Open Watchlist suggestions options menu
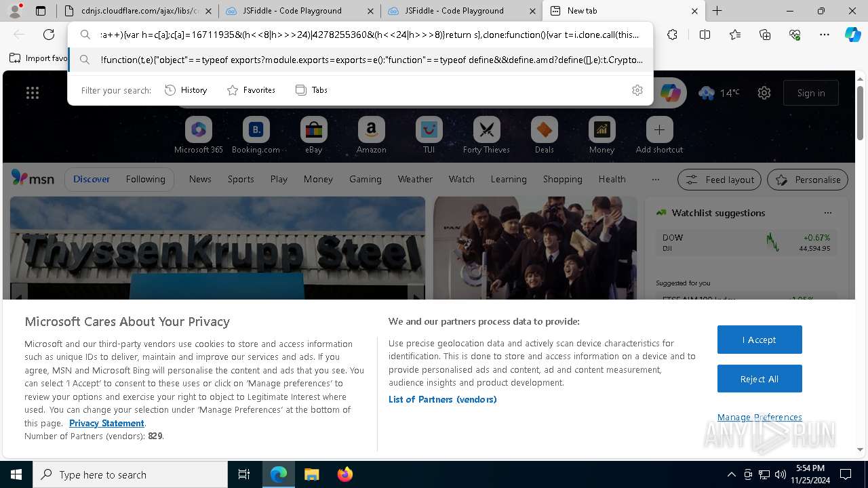 pyautogui.click(x=827, y=213)
